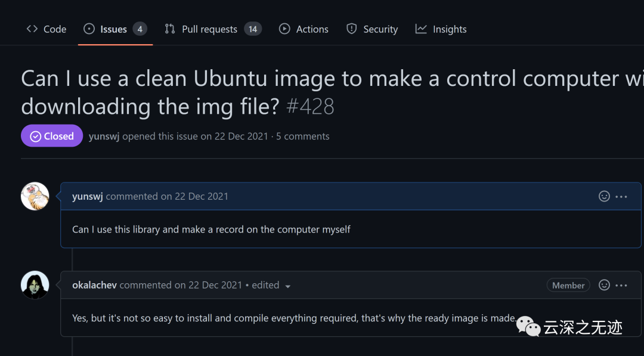
Task: Go to the Actions tab
Action: 304,29
